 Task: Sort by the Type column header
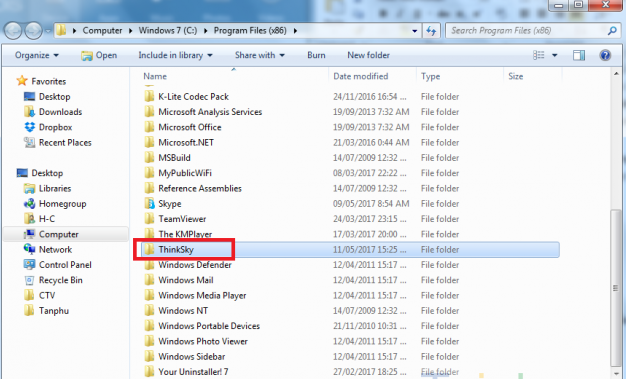click(x=430, y=76)
